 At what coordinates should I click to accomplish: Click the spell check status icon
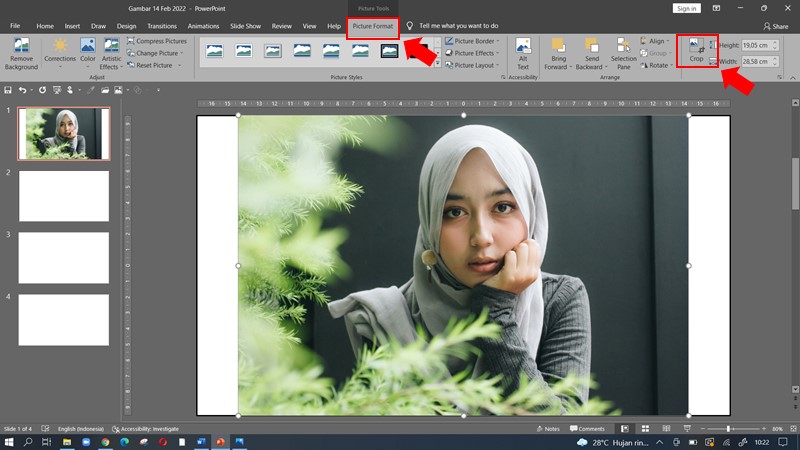click(45, 429)
